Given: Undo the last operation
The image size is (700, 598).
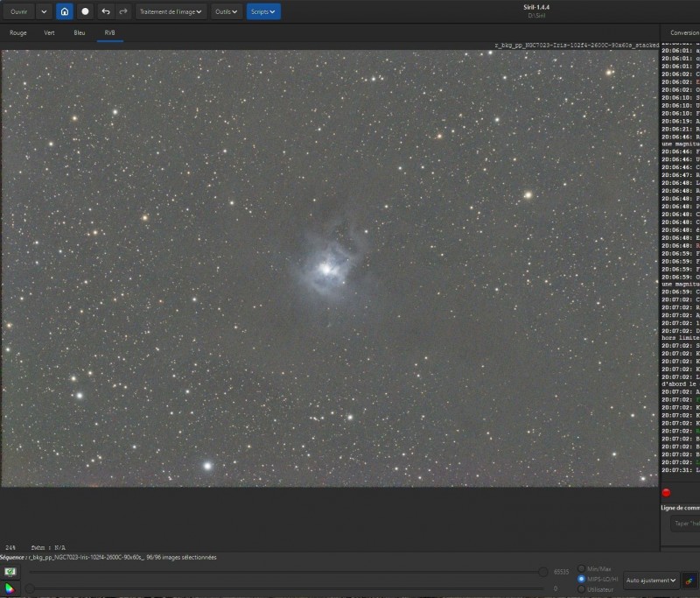Looking at the screenshot, I should (106, 11).
